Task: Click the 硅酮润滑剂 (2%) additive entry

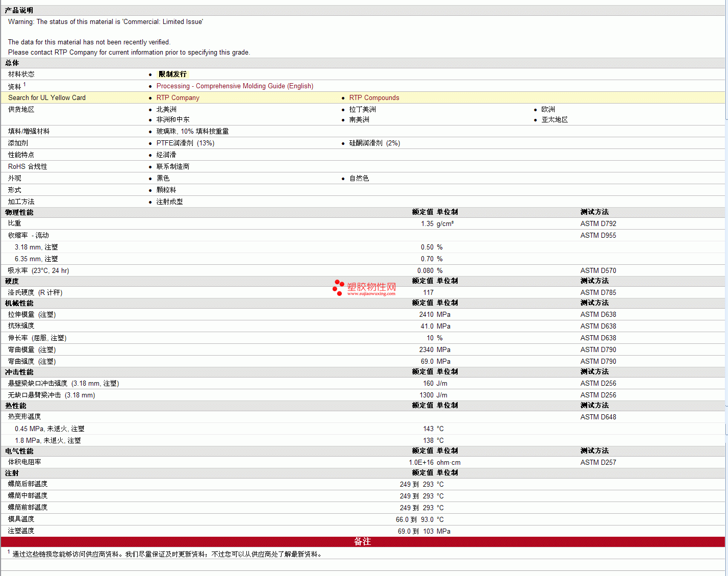Action: tap(374, 143)
